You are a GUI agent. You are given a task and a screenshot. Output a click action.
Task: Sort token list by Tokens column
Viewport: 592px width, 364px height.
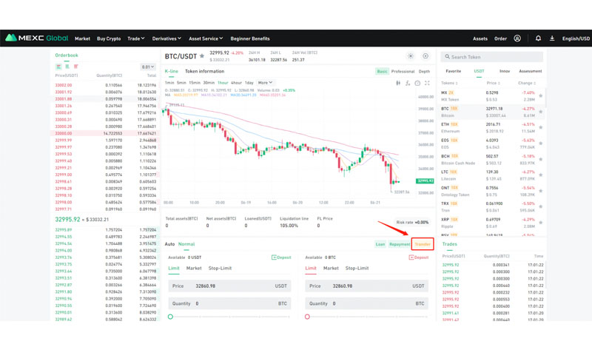tap(449, 83)
